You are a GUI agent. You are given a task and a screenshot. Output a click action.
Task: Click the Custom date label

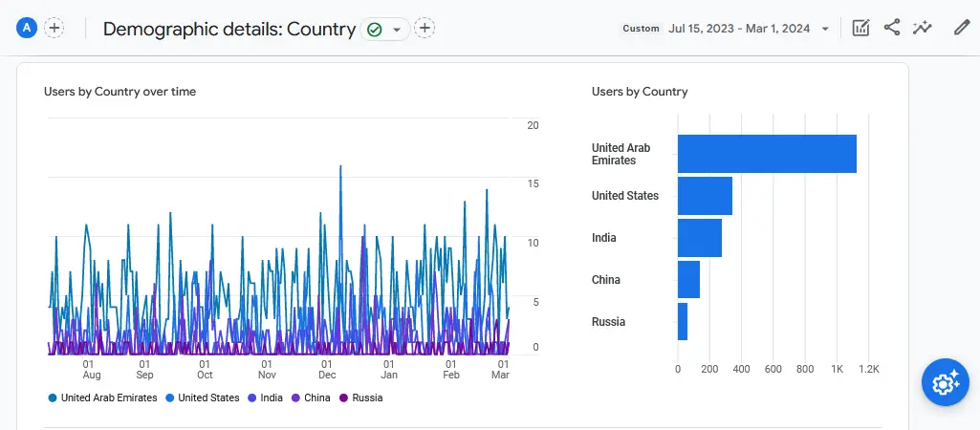641,29
